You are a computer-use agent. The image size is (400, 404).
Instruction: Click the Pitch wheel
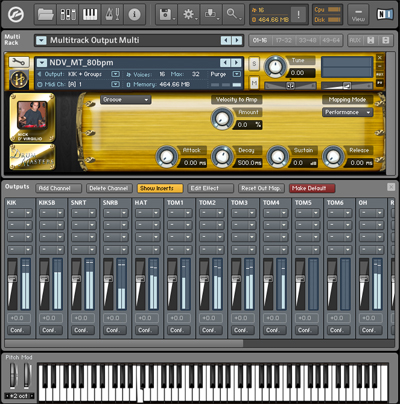13,376
